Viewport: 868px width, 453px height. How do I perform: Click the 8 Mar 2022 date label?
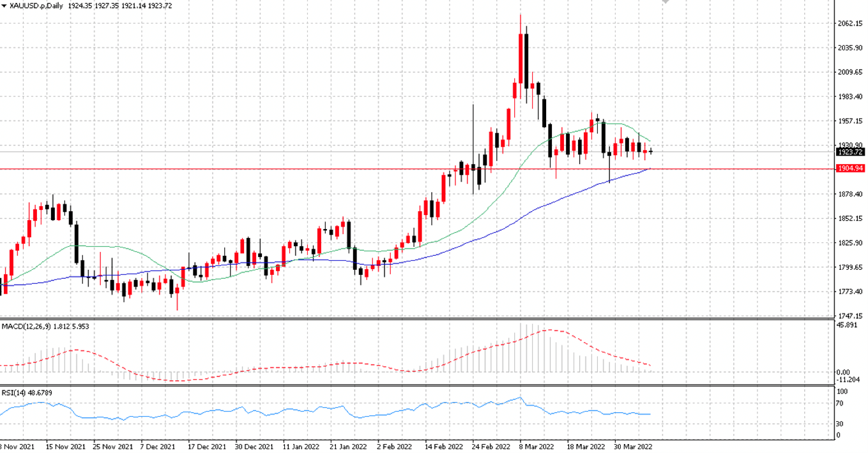pyautogui.click(x=526, y=447)
